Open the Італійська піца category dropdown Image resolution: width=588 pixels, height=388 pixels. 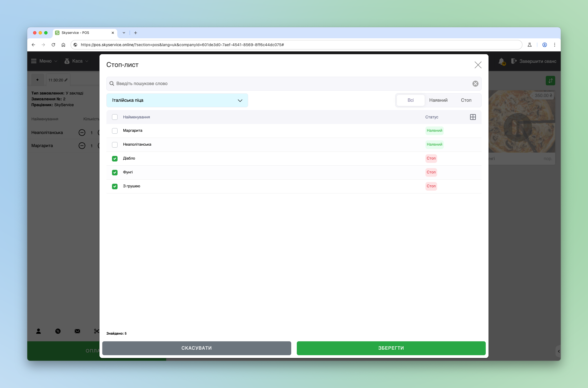pyautogui.click(x=177, y=100)
